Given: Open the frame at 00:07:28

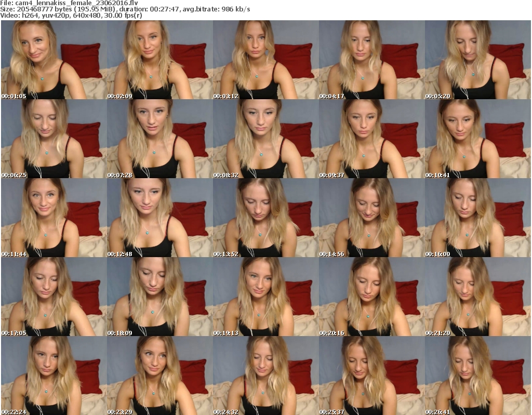Looking at the screenshot, I should [160, 139].
